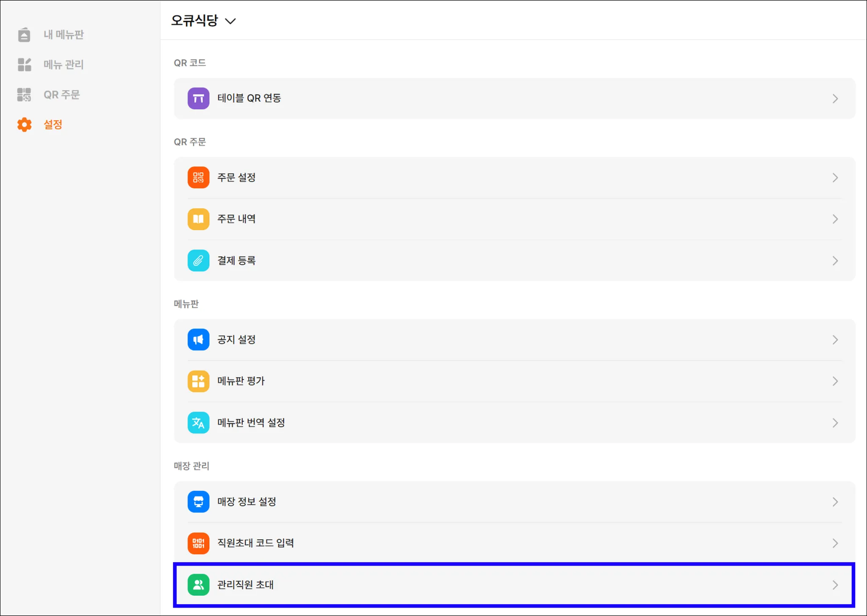Image resolution: width=867 pixels, height=616 pixels.
Task: Click the cyan 결제 등록 paperclip icon
Action: (198, 261)
